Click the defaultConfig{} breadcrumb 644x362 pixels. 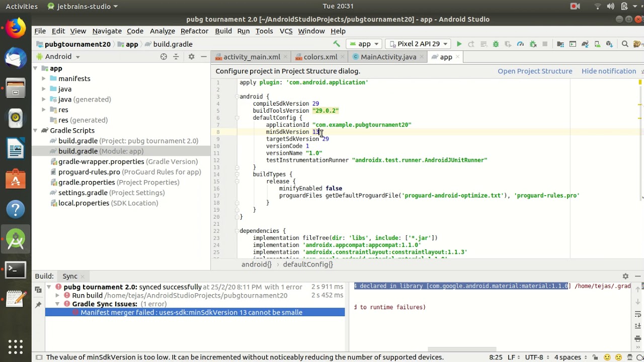[308, 264]
